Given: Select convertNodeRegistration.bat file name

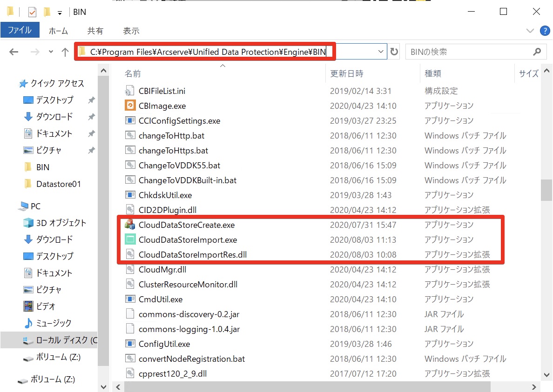Looking at the screenshot, I should 191,359.
